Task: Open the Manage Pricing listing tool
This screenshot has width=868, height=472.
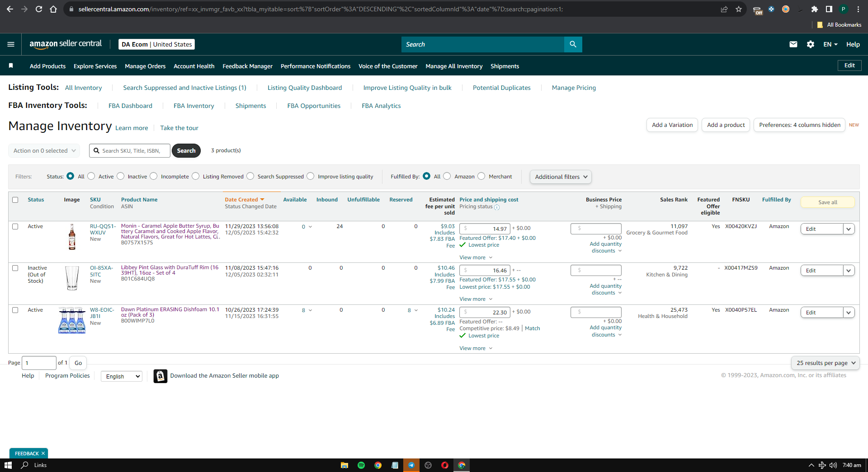Action: [574, 88]
